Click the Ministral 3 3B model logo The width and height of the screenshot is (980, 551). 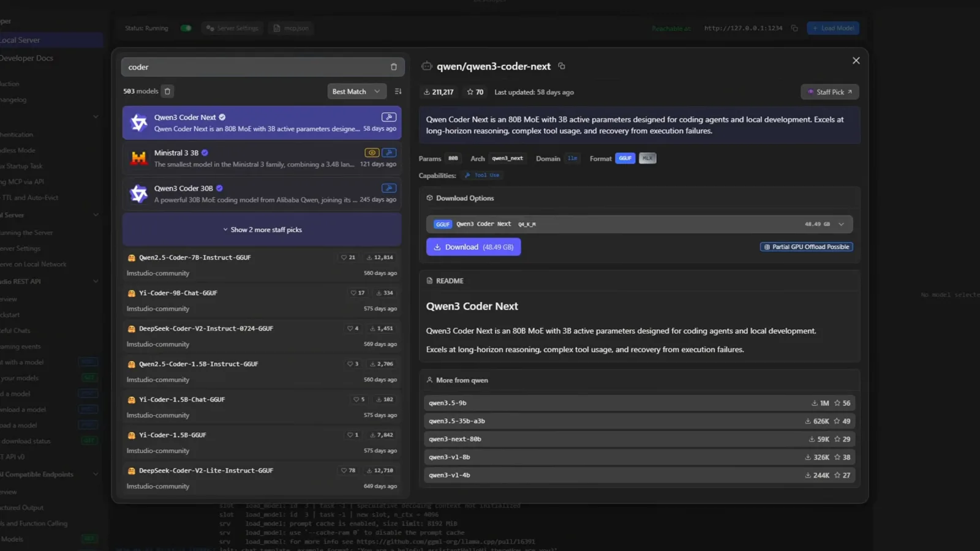point(139,158)
